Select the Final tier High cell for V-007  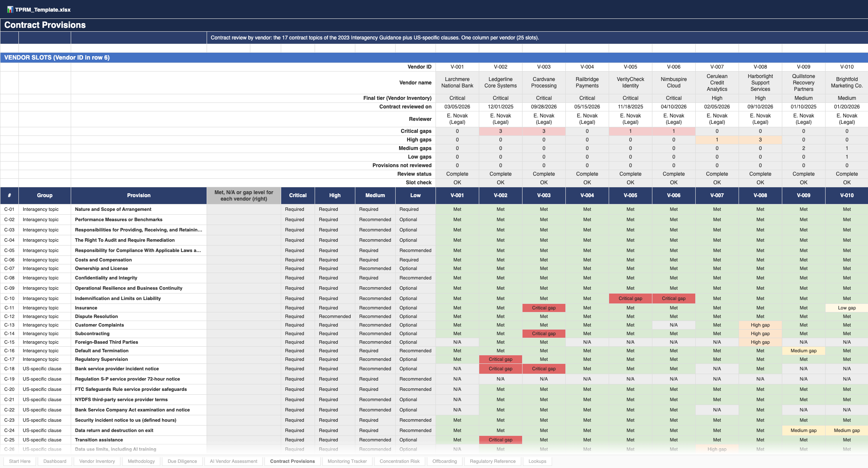717,98
